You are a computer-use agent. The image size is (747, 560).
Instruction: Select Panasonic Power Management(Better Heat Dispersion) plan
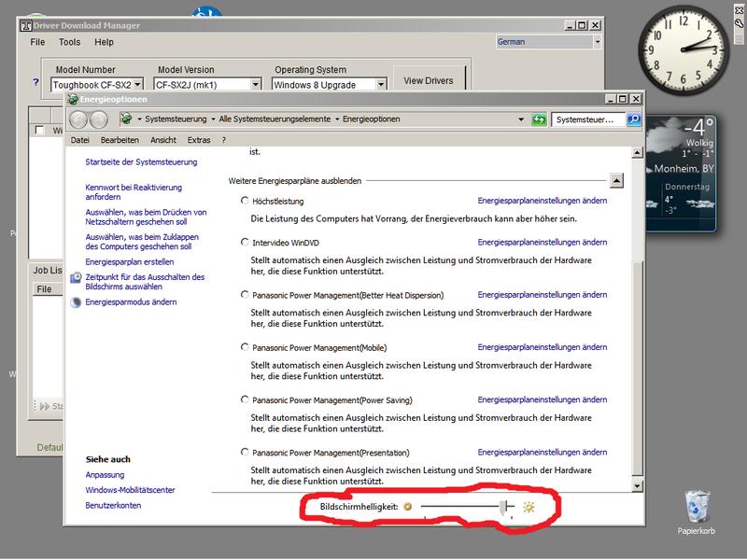click(x=245, y=294)
